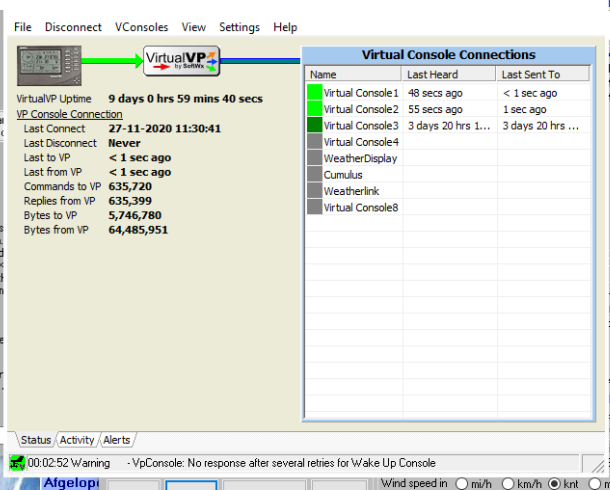This screenshot has width=610, height=490.
Task: Select WeatherDisplay row name
Action: click(360, 158)
